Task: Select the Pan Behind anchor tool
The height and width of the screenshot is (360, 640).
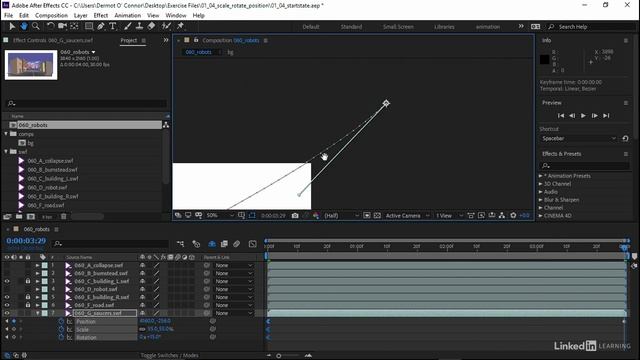Action: (x=74, y=26)
